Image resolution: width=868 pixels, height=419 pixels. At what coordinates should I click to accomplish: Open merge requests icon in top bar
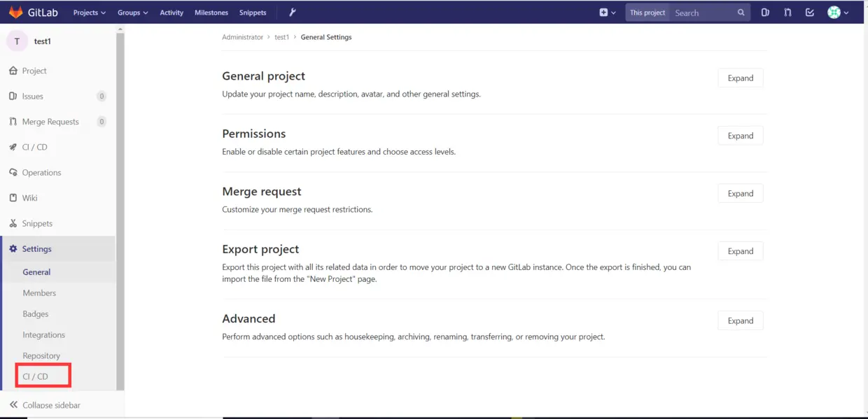point(787,13)
